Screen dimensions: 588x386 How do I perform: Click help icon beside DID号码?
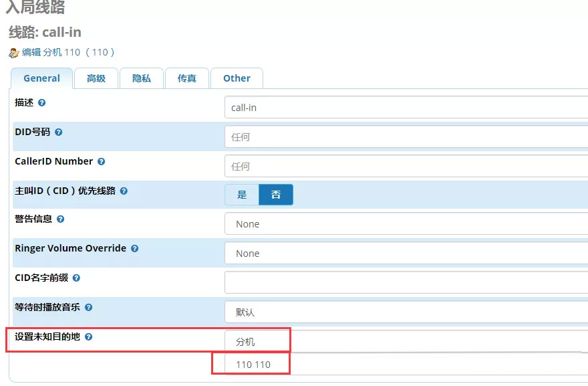[x=58, y=132]
